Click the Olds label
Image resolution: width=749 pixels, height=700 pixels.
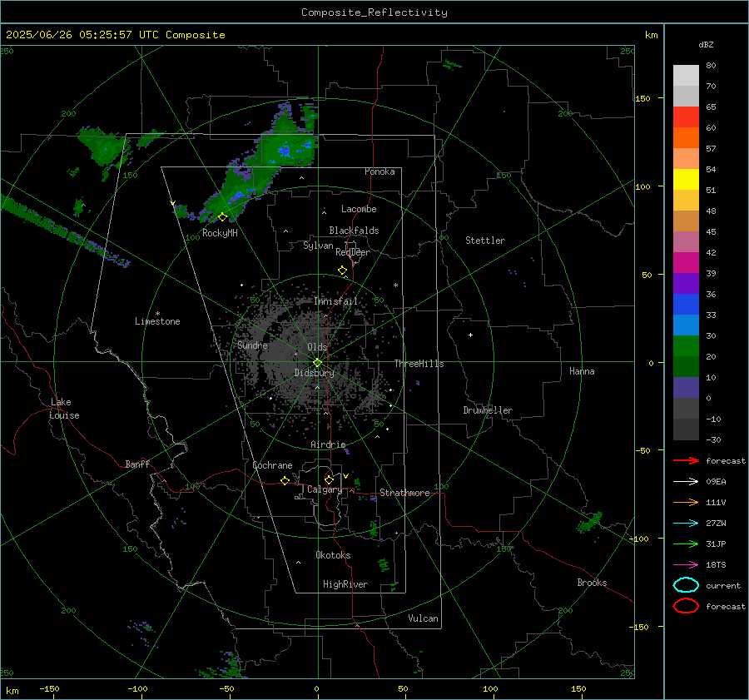tap(317, 347)
